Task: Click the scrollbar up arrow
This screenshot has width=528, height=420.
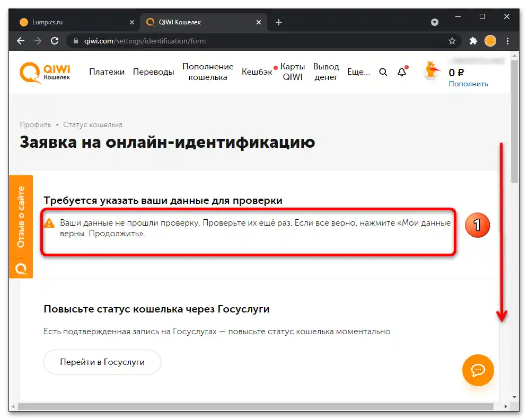Action: tap(514, 55)
